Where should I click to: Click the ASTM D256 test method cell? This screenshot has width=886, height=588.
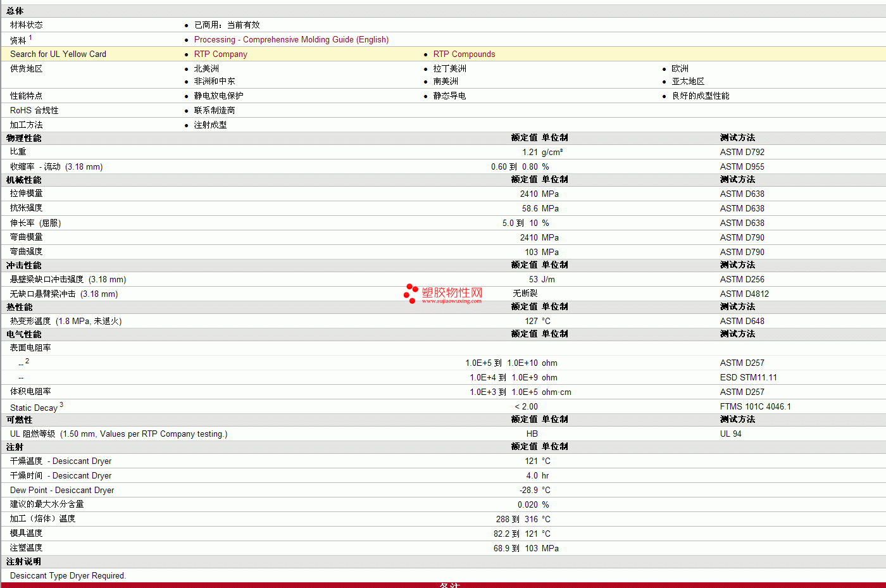click(742, 279)
